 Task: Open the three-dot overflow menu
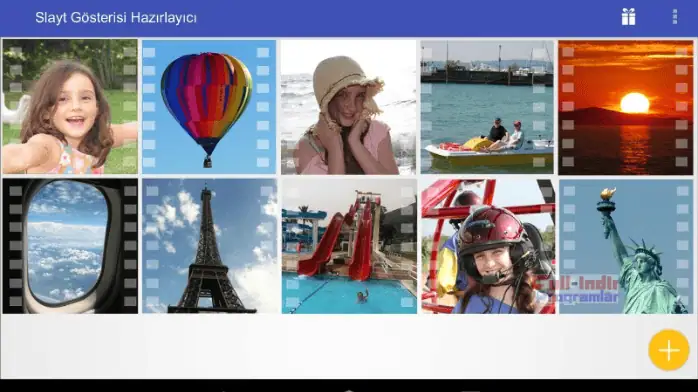pos(675,17)
